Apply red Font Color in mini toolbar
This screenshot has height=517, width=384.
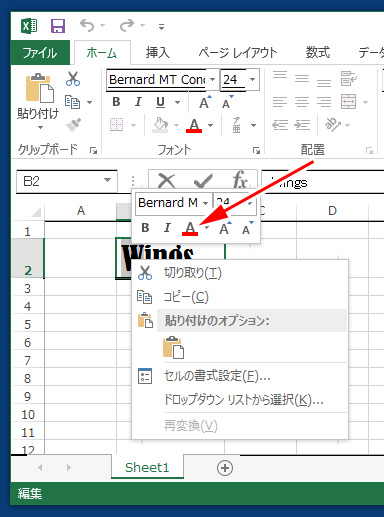(190, 229)
